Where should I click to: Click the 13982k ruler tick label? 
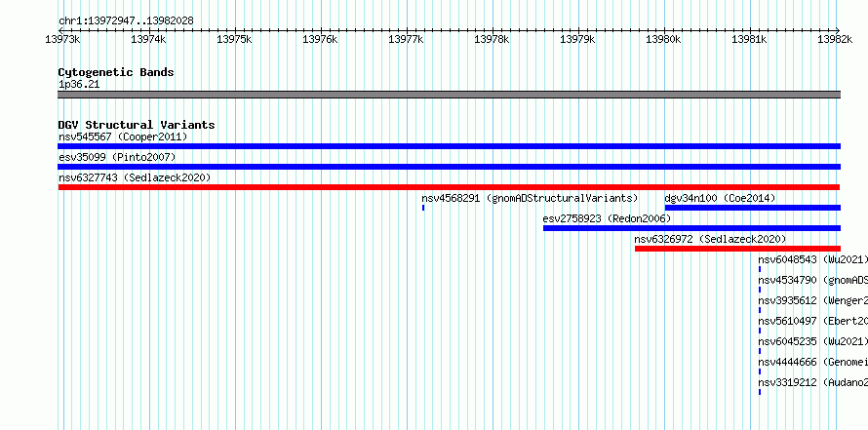point(835,39)
